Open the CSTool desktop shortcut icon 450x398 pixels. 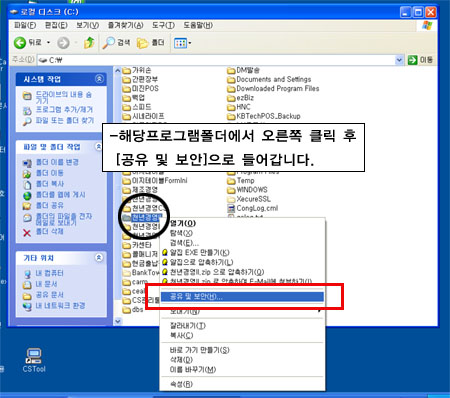pos(34,356)
